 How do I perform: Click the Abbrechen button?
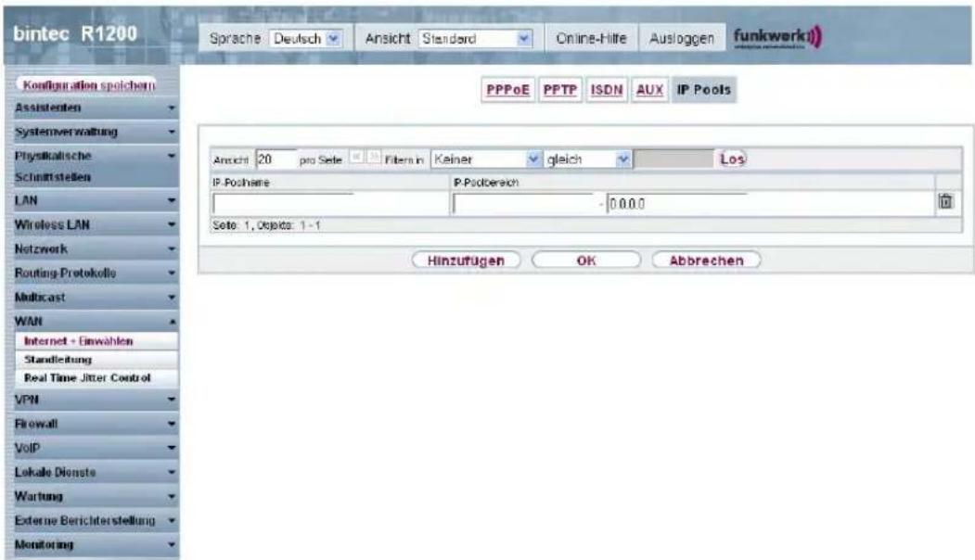click(706, 261)
